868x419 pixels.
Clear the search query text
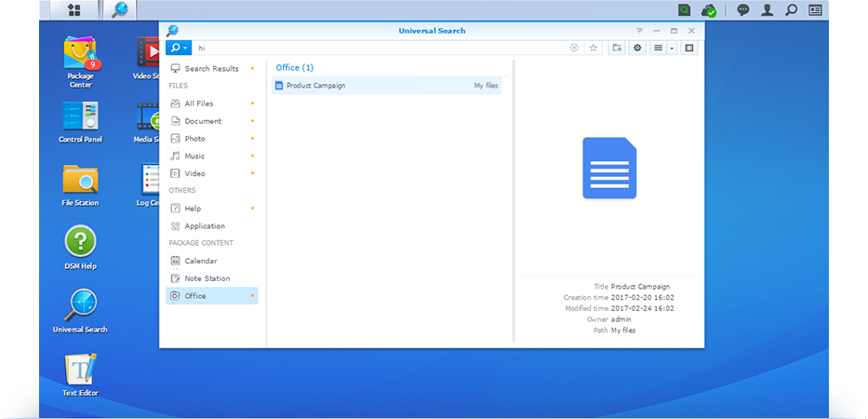[x=574, y=48]
